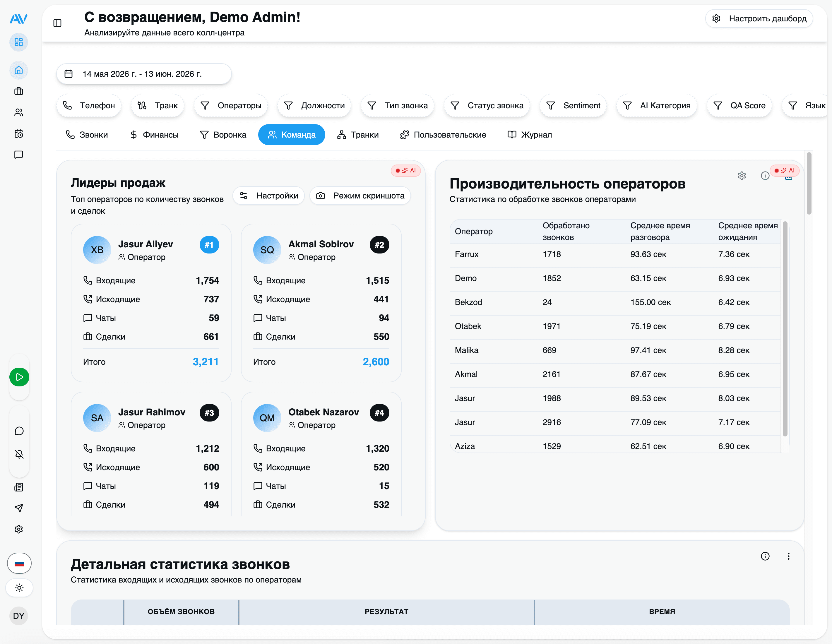Open the Транк filter
The width and height of the screenshot is (832, 644).
click(158, 105)
